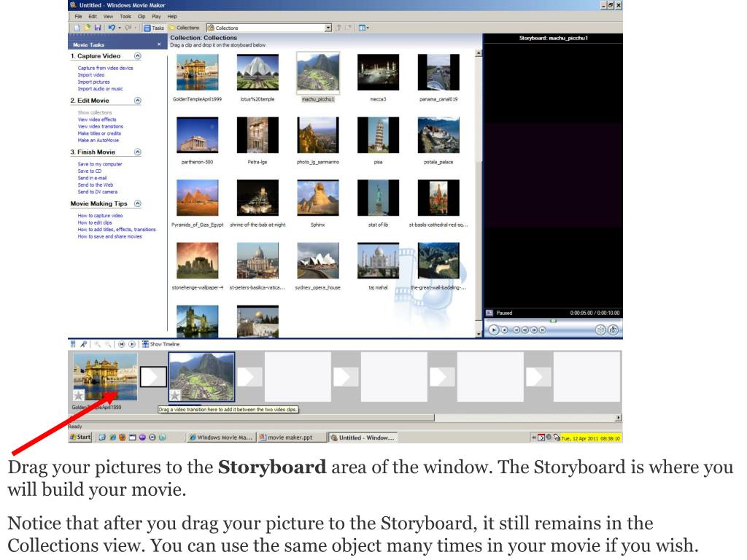Collapse the Edit Movie section
This screenshot has width=747, height=560.
(x=138, y=101)
